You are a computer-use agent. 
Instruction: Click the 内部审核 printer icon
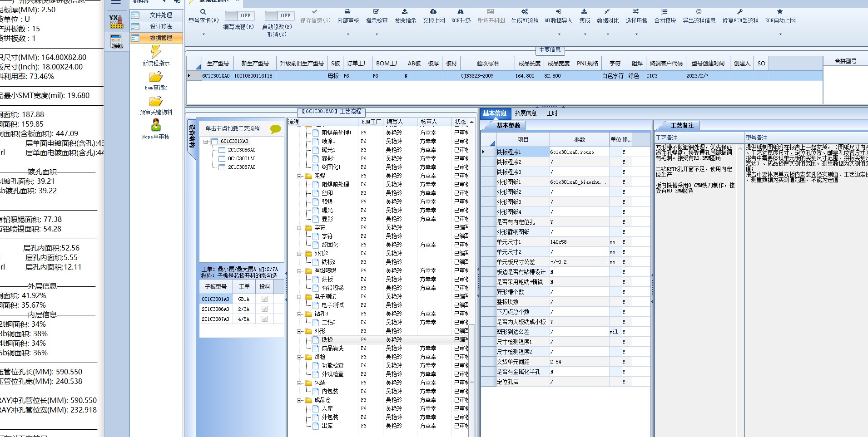[347, 12]
